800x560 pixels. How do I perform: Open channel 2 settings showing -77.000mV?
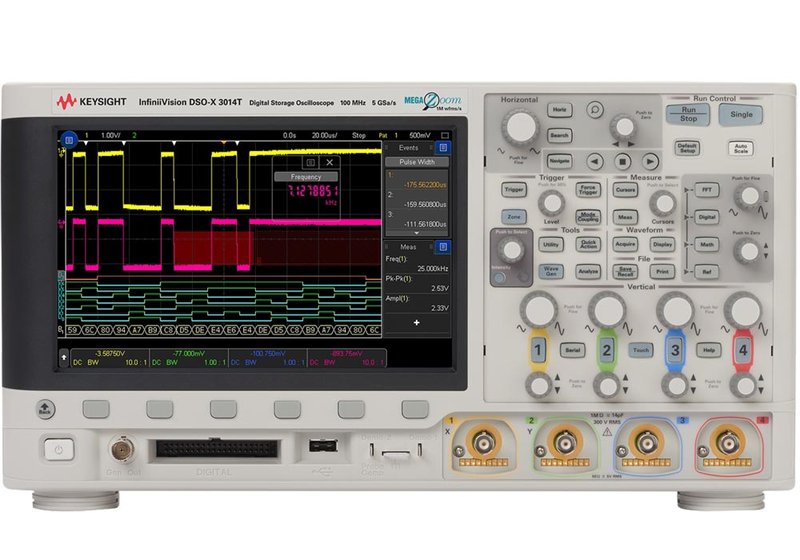189,358
